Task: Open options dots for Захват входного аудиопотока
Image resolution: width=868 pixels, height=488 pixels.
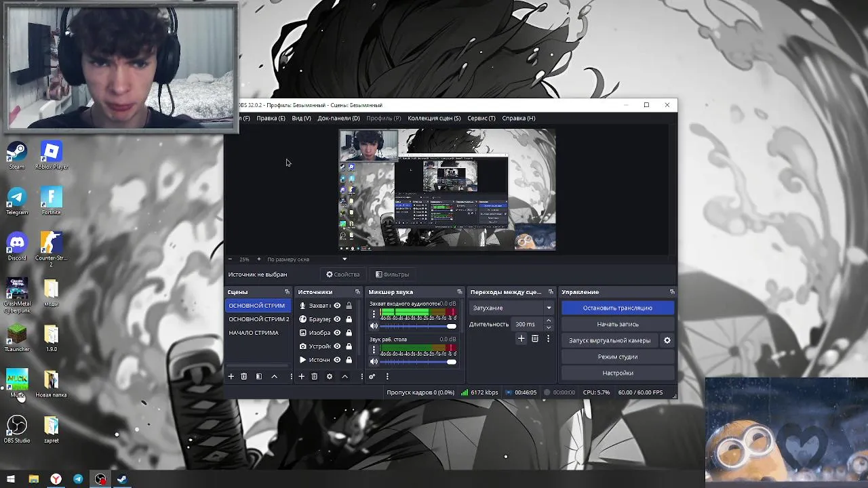Action: 374,314
